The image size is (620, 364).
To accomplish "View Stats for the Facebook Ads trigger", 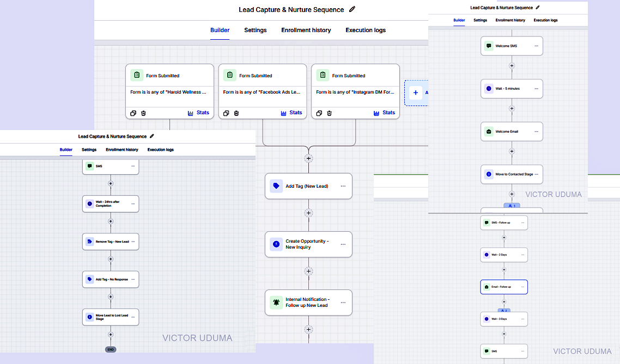I will 291,113.
